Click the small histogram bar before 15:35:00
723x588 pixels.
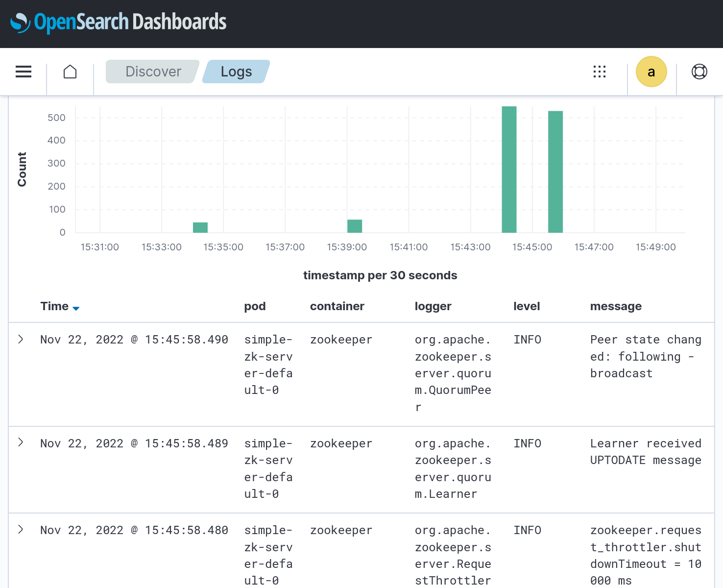coord(200,227)
